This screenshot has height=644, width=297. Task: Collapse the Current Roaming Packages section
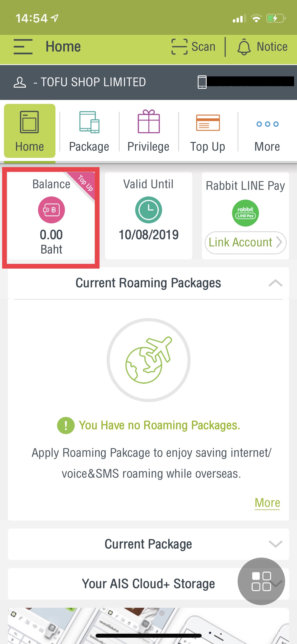click(275, 283)
